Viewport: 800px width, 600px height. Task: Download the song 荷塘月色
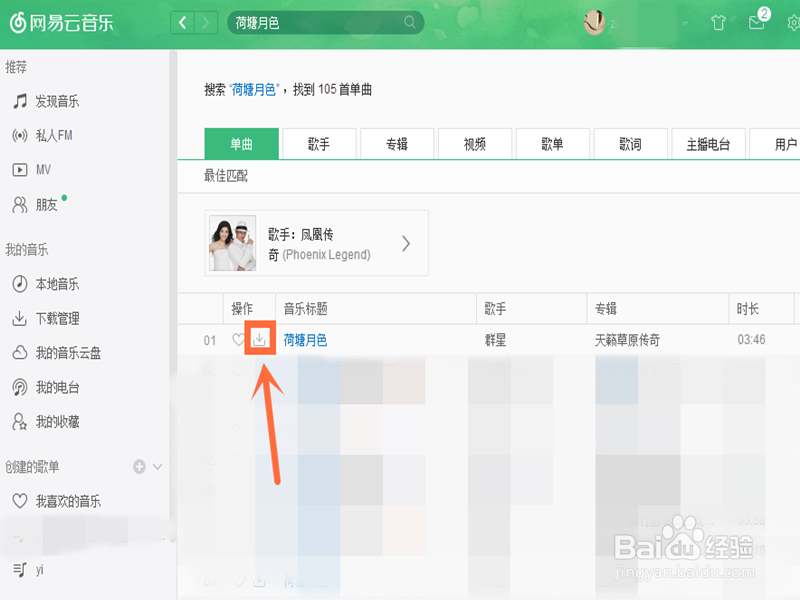pyautogui.click(x=260, y=339)
